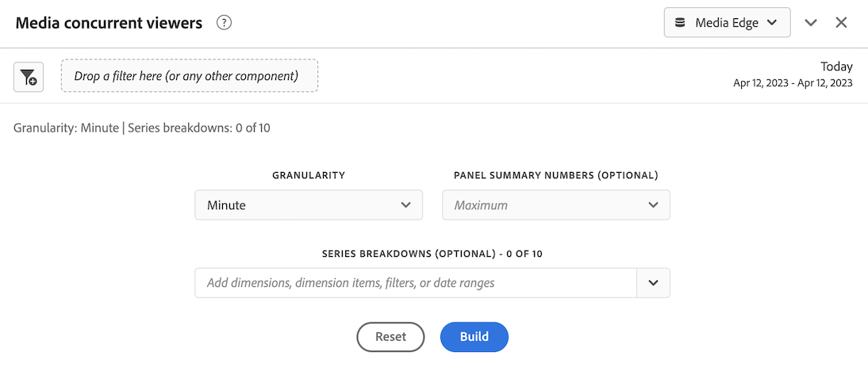This screenshot has width=868, height=367.
Task: Close the panel with the X icon
Action: coord(842,23)
